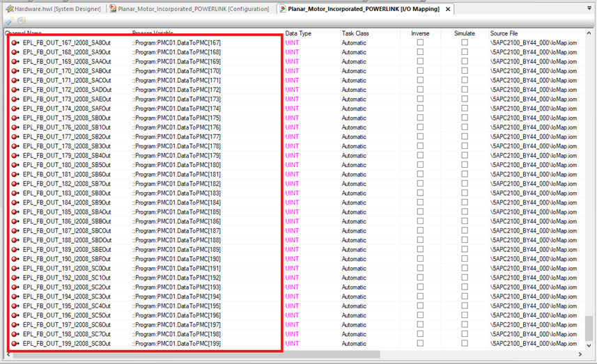Screen dimensions: 597x364
Task: Click the channel icon of EPL_FB_OUT_199_I2008_SC8Out
Action: [15, 344]
